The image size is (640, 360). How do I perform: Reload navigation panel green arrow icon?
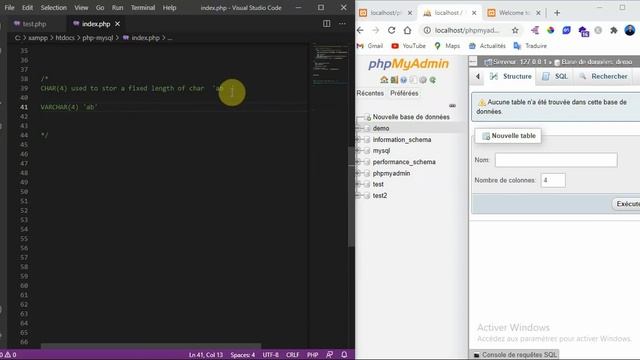(433, 80)
